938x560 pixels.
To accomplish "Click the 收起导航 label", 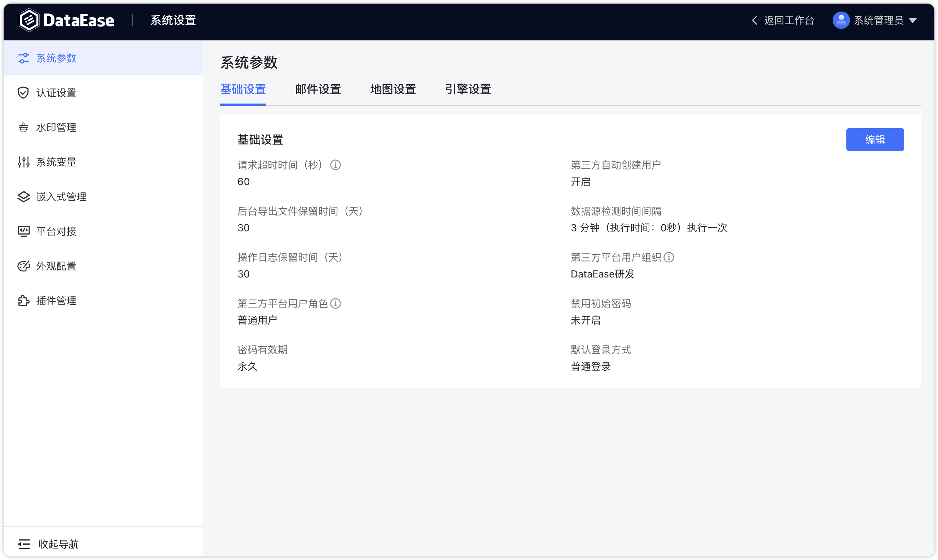I will 58,544.
